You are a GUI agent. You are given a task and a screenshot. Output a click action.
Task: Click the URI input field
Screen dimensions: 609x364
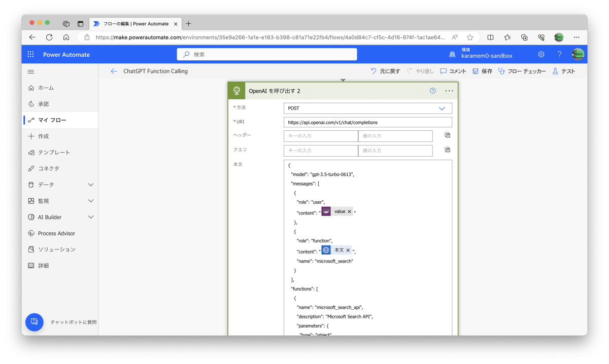(x=368, y=122)
